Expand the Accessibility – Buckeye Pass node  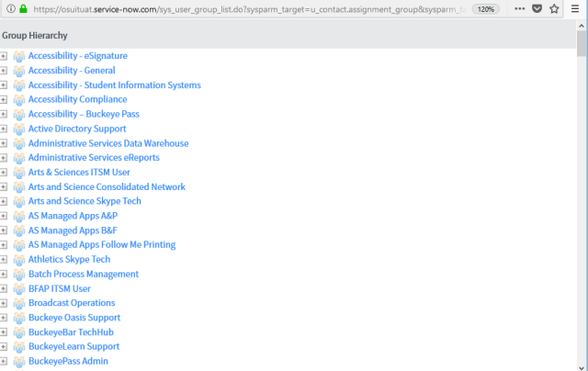click(4, 114)
